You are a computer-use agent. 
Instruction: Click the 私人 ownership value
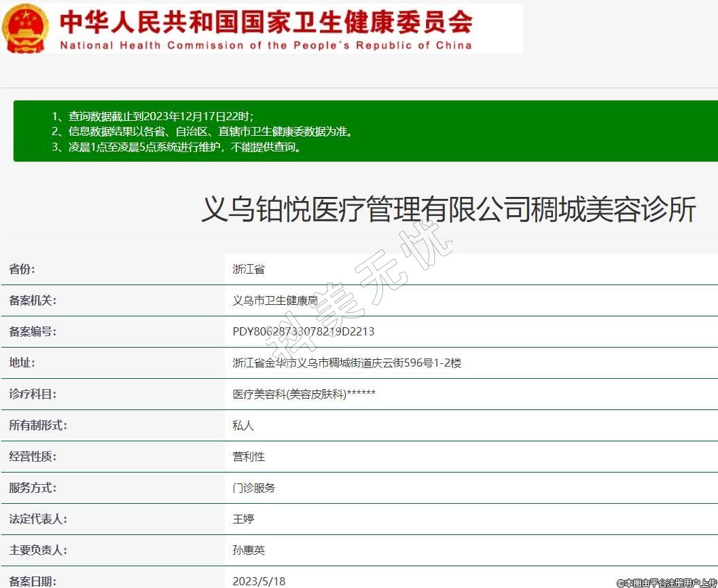pos(243,426)
